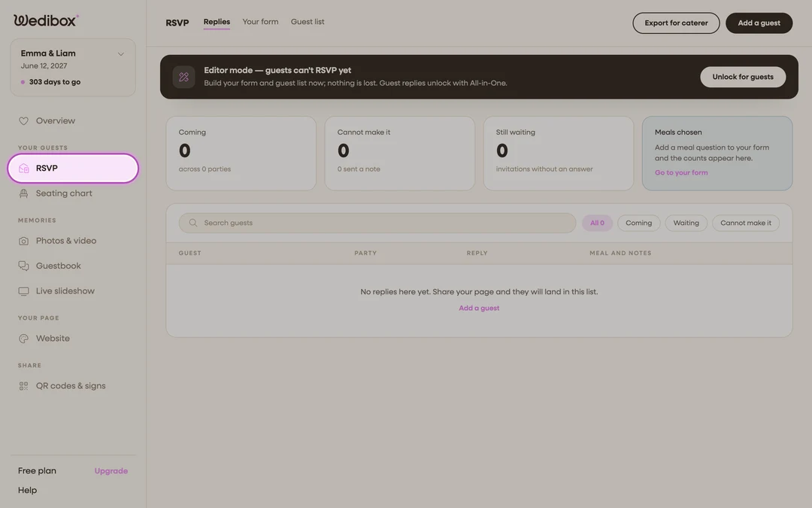Click the Export for caterer button

pos(676,23)
